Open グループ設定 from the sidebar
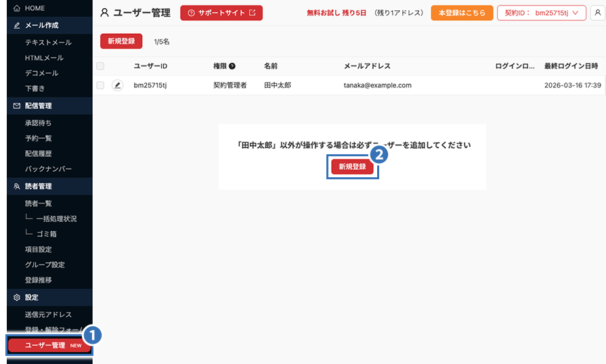This screenshot has height=364, width=606. 45,265
